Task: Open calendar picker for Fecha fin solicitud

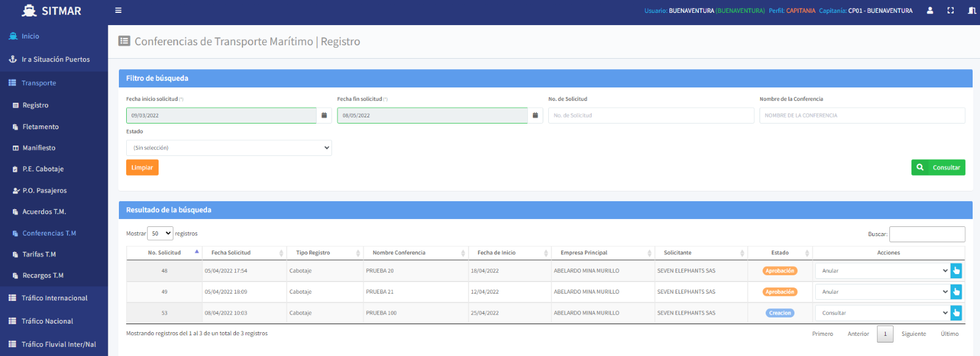Action: (x=535, y=116)
